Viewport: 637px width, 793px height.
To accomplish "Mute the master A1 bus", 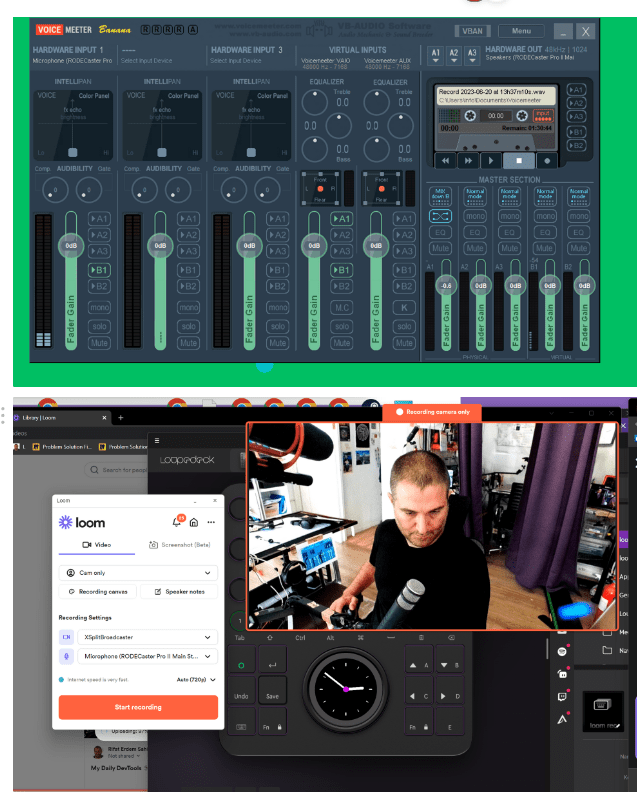I will 440,248.
